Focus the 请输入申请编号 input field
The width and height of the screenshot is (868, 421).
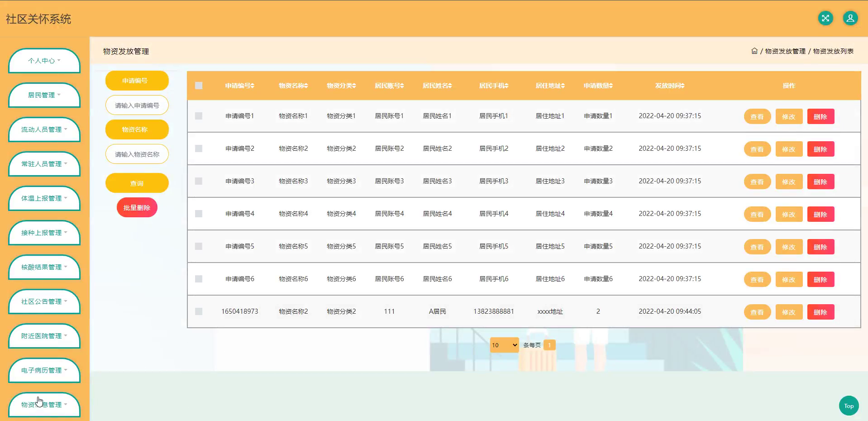(137, 105)
